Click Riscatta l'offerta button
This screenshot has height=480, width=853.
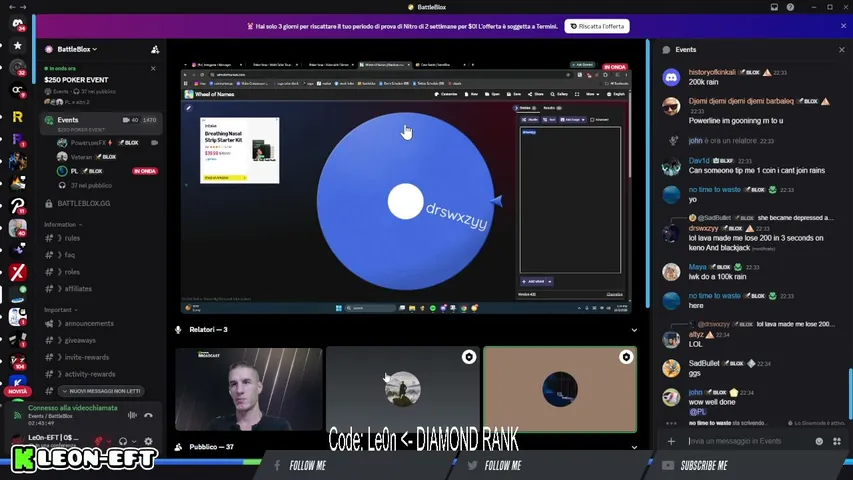pos(597,26)
